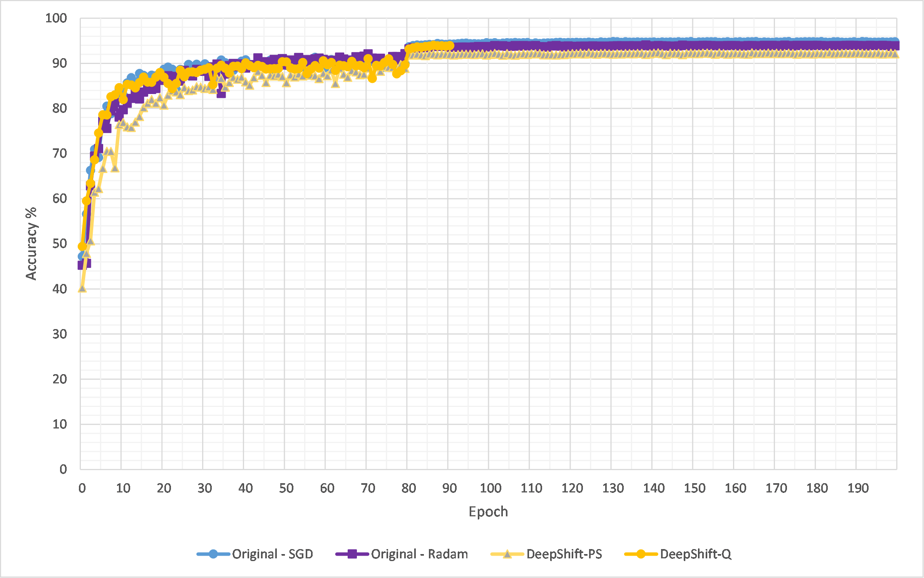Viewport: 924px width, 578px height.
Task: Select the Epoch axis title
Action: 488,512
